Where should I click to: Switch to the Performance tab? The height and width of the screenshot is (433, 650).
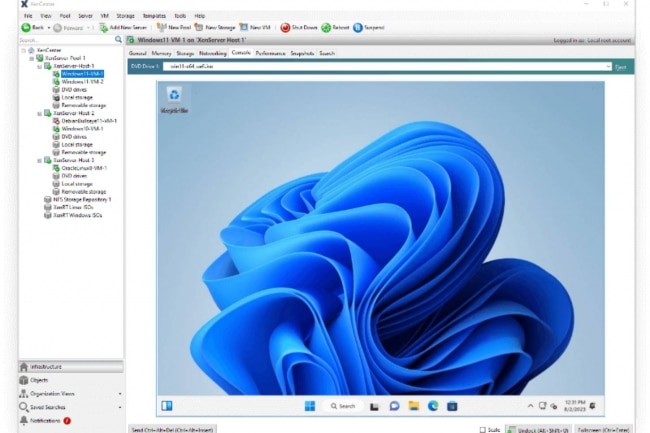pyautogui.click(x=270, y=53)
